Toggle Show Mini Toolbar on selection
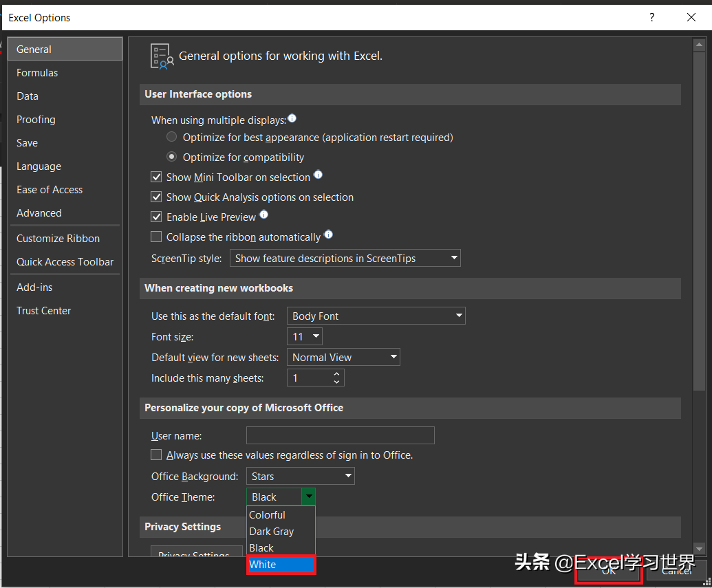This screenshot has height=588, width=712. (156, 177)
